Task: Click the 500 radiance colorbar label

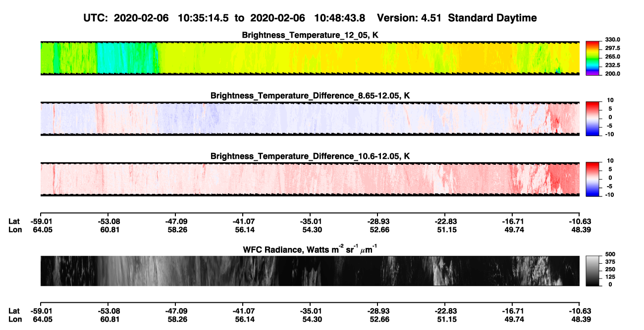Action: tap(610, 254)
